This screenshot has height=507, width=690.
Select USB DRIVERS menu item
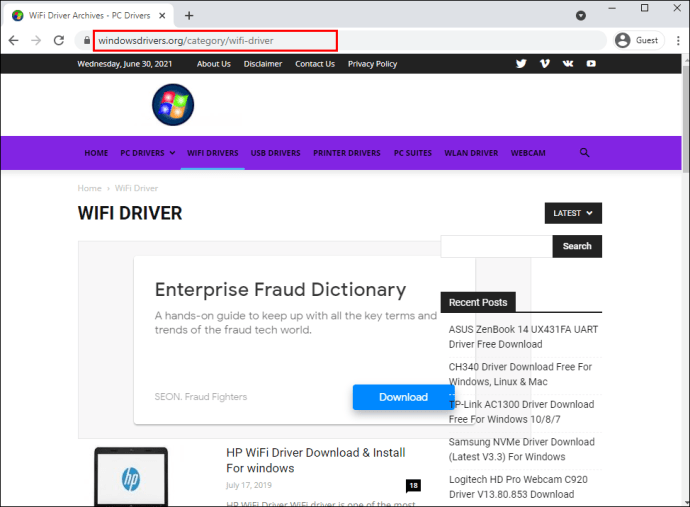[275, 153]
